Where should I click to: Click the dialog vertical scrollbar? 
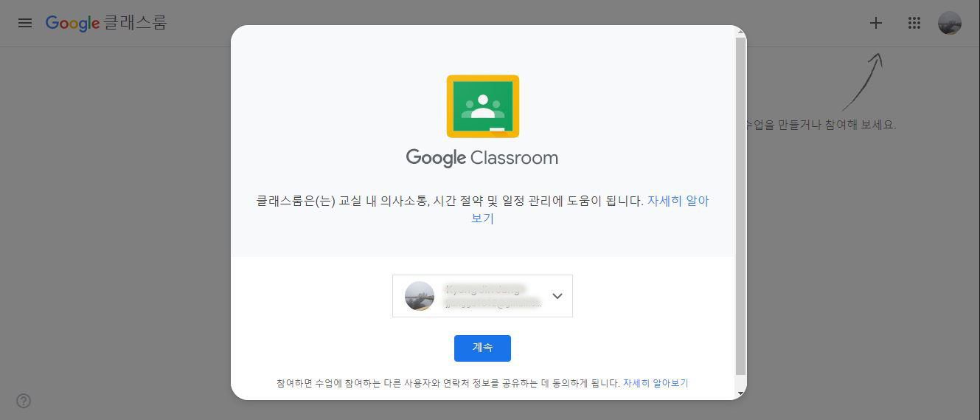(x=741, y=206)
